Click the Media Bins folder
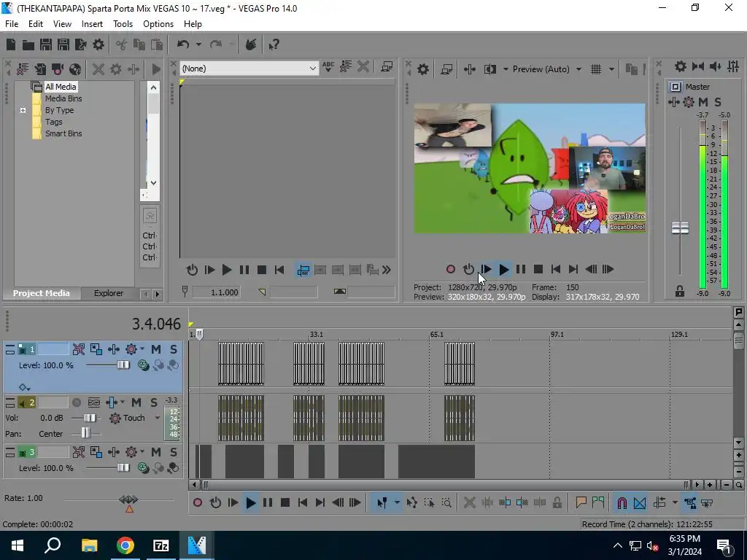 tap(63, 98)
